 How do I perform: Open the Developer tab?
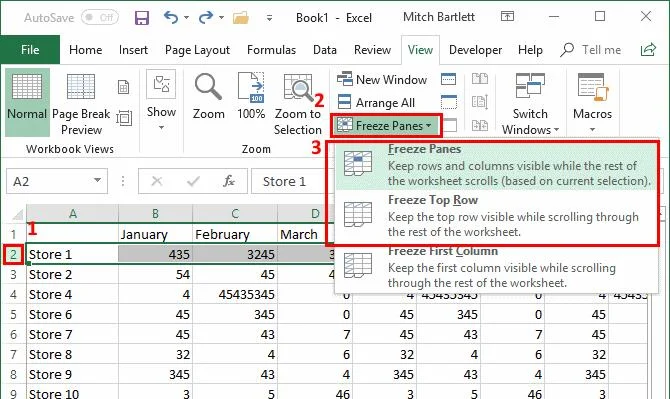tap(476, 50)
